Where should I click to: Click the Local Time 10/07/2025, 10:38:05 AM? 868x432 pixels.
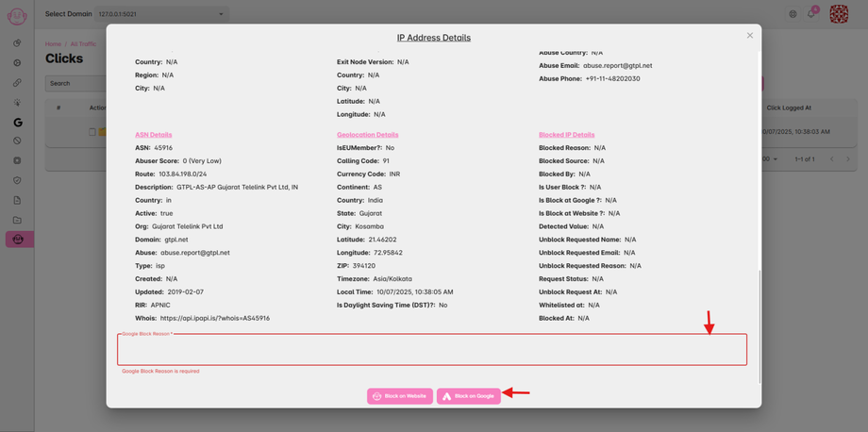coord(413,292)
